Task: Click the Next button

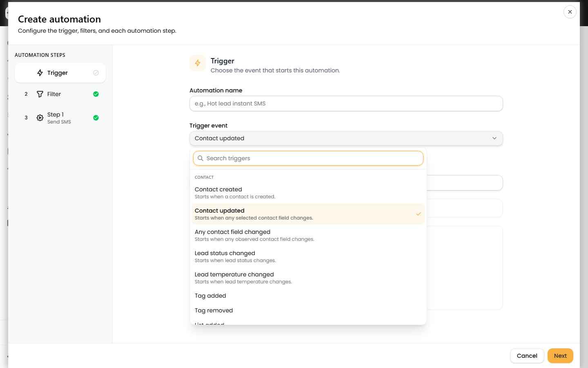Action: [560, 356]
